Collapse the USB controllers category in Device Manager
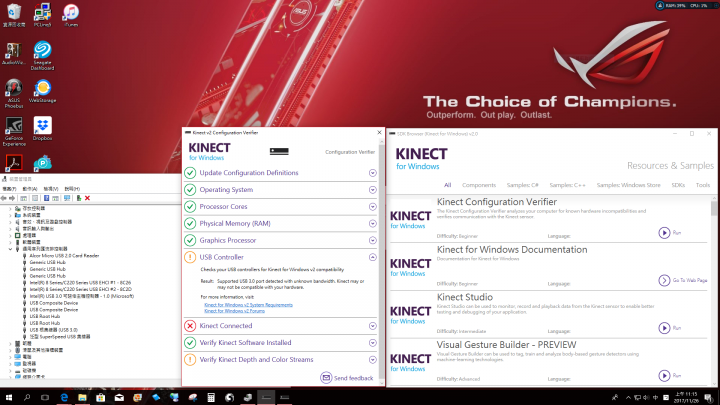 point(10,249)
